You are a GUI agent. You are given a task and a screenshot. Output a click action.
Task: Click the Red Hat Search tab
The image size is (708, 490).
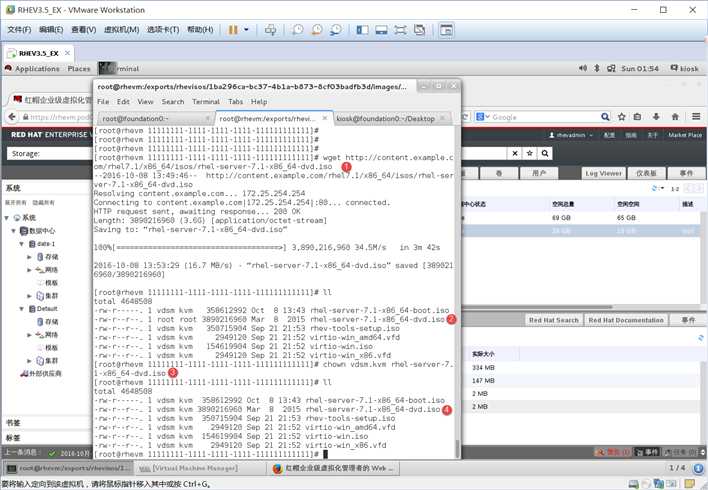554,320
